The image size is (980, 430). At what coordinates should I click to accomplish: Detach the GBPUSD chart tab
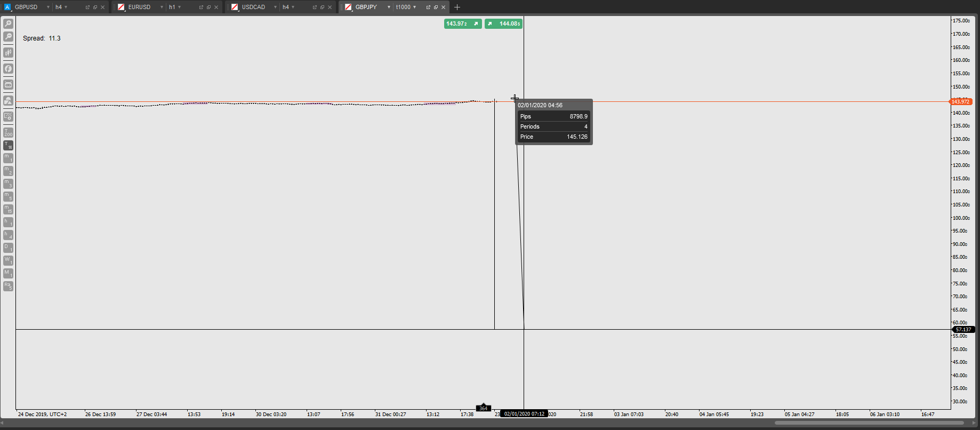(x=87, y=7)
